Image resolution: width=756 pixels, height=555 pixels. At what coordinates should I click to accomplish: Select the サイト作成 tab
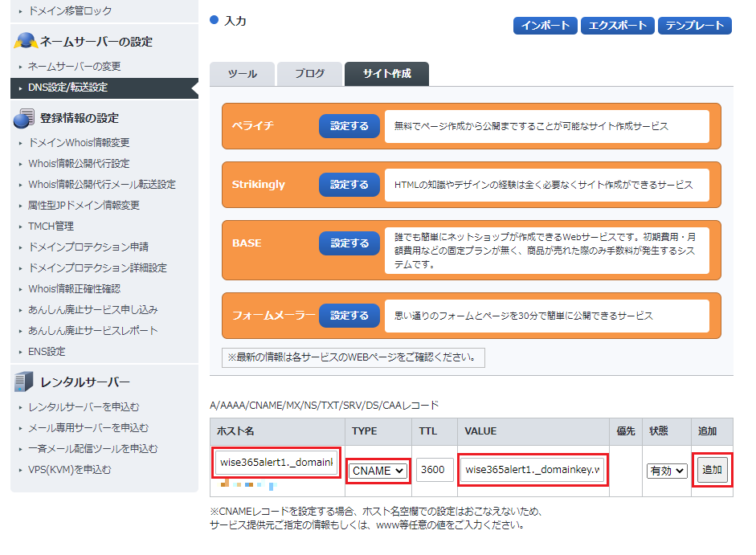click(x=386, y=74)
